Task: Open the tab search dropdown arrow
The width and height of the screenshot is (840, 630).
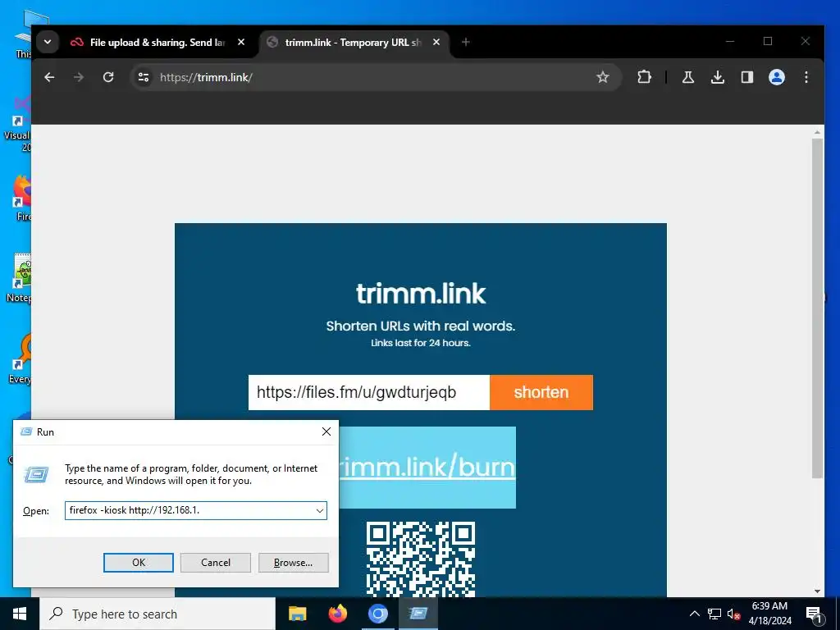Action: pos(48,42)
